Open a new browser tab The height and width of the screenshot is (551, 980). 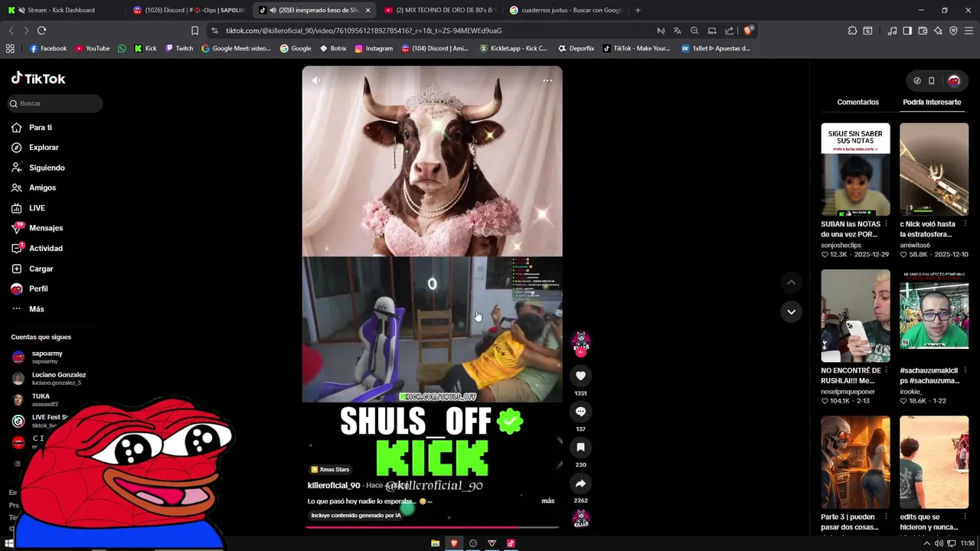[638, 10]
